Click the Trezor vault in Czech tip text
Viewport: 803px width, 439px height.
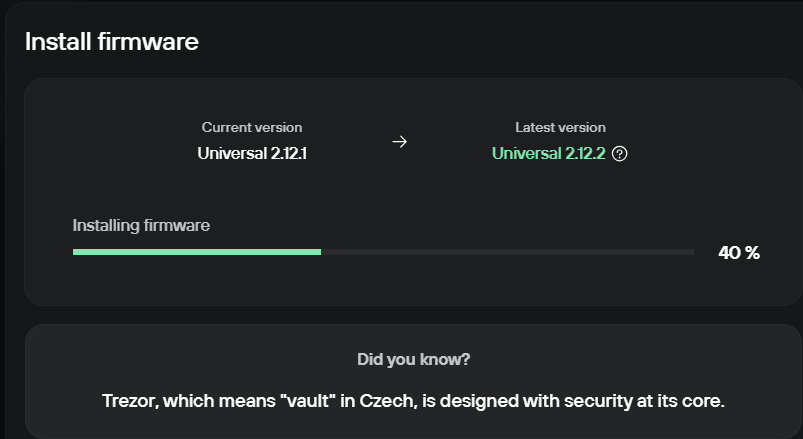(413, 401)
